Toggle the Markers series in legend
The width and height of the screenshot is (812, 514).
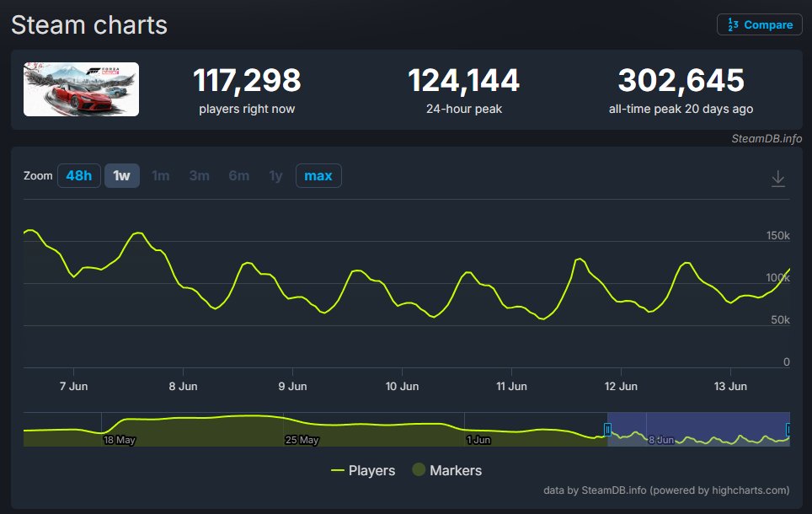447,470
